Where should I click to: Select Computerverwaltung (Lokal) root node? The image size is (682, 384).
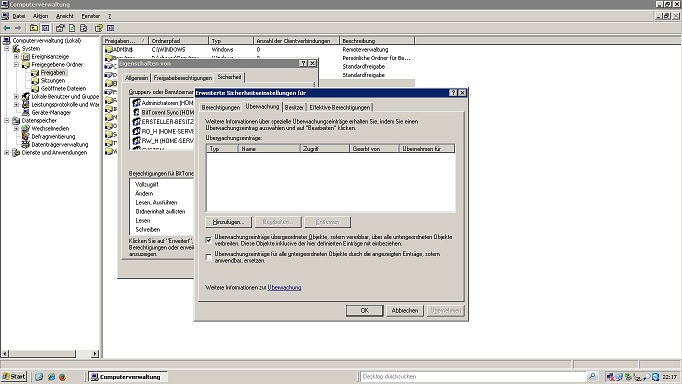[x=47, y=40]
